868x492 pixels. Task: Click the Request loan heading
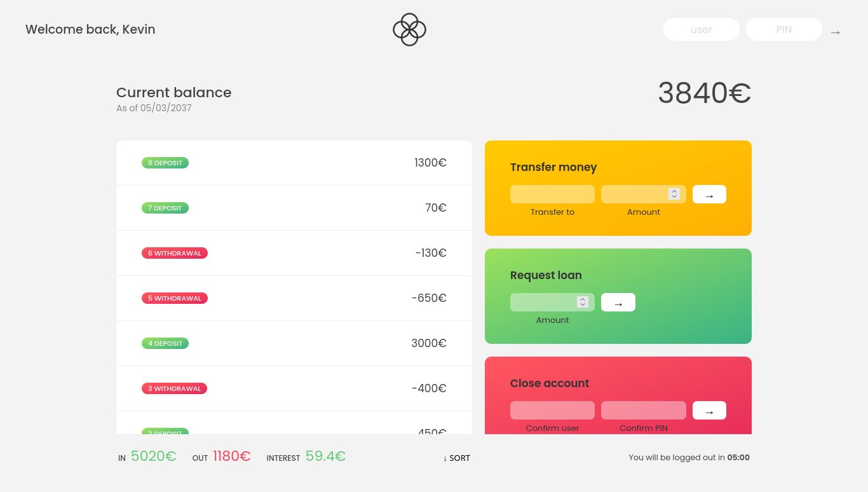pyautogui.click(x=546, y=275)
